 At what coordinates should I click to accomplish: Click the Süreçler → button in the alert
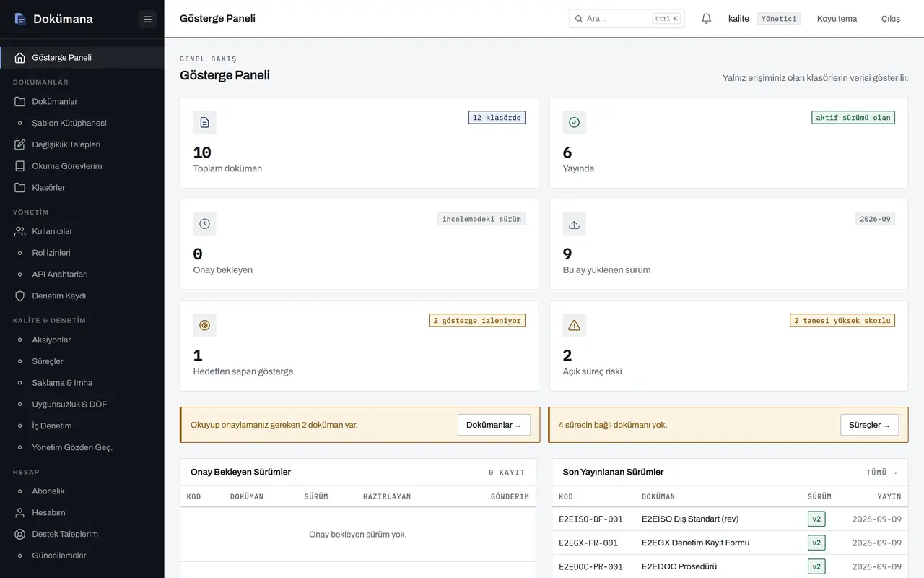tap(869, 425)
